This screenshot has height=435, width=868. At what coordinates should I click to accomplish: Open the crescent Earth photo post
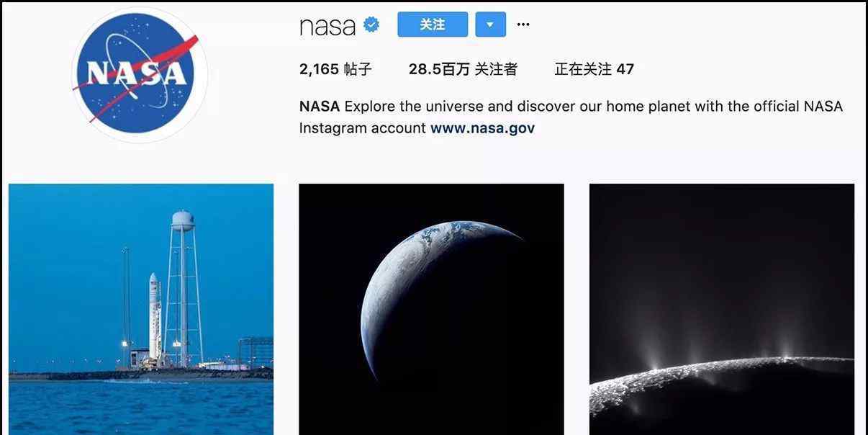click(x=431, y=309)
